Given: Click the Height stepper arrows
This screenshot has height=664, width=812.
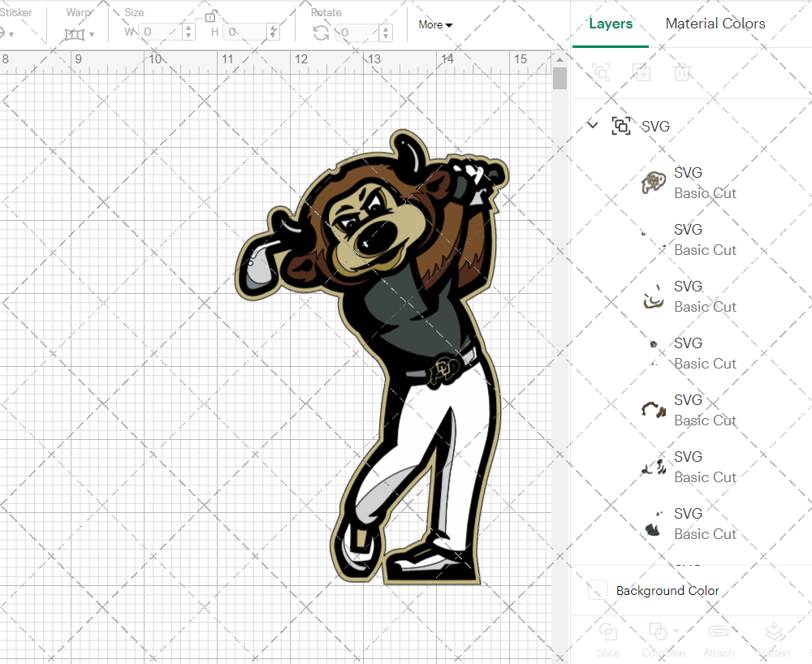Looking at the screenshot, I should (x=274, y=32).
